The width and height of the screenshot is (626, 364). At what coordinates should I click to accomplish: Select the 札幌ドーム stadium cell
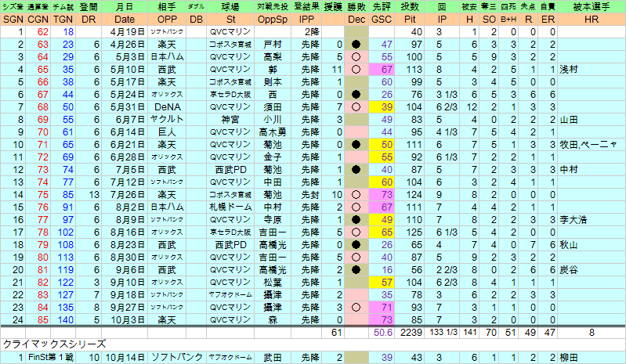click(x=230, y=207)
